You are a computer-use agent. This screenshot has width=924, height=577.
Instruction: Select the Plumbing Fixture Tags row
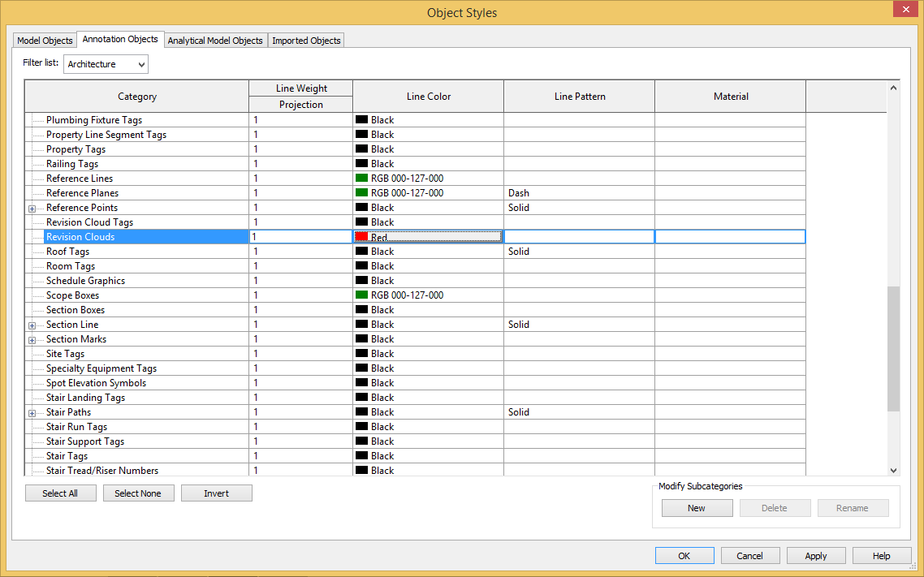click(x=94, y=120)
